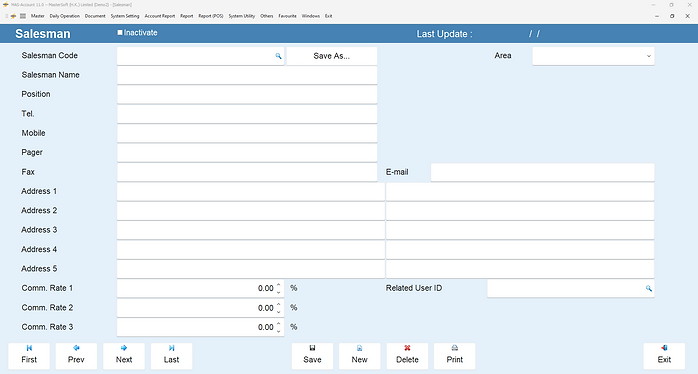The width and height of the screenshot is (698, 374).
Task: Click the Pager input field
Action: pyautogui.click(x=247, y=153)
